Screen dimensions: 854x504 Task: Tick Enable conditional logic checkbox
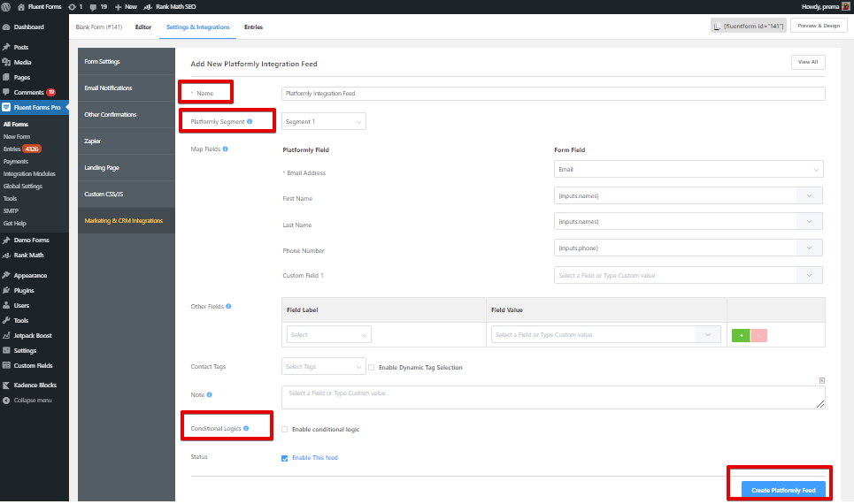click(x=284, y=430)
